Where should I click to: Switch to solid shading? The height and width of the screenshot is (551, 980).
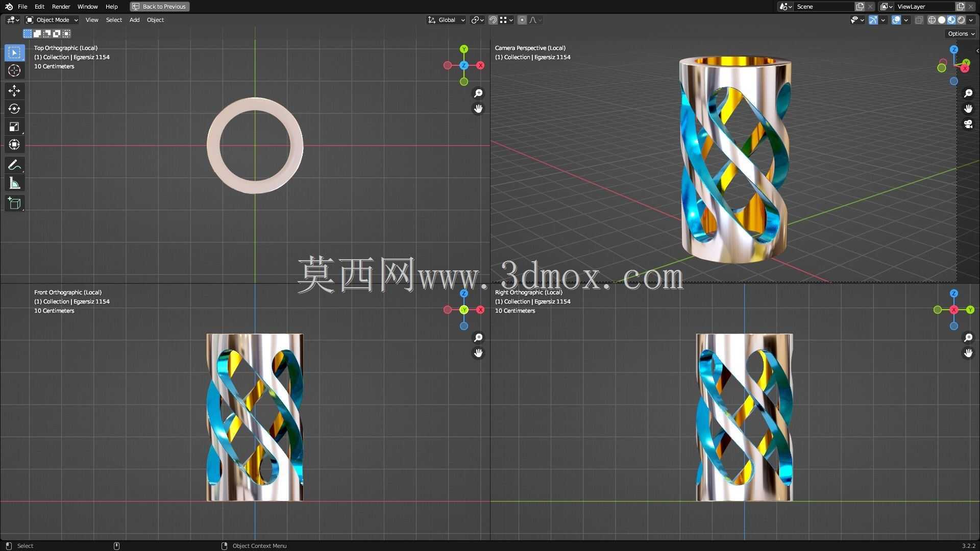tap(942, 20)
